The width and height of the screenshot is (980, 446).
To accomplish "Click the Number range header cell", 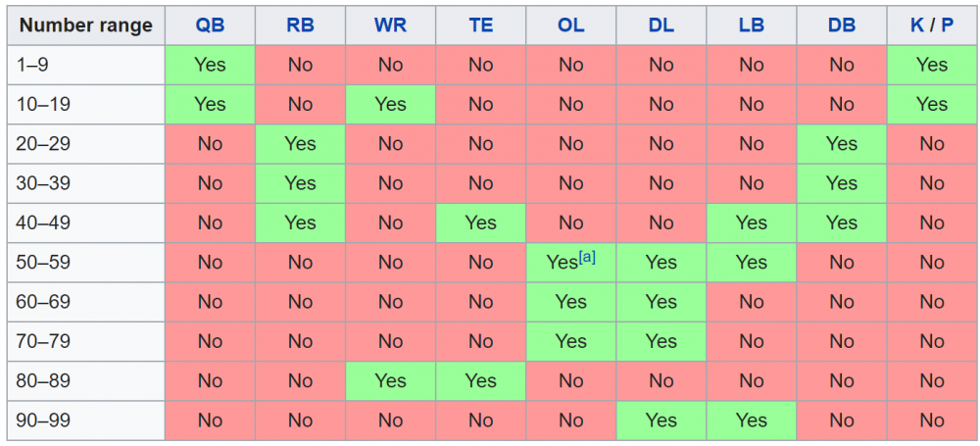I will [86, 25].
